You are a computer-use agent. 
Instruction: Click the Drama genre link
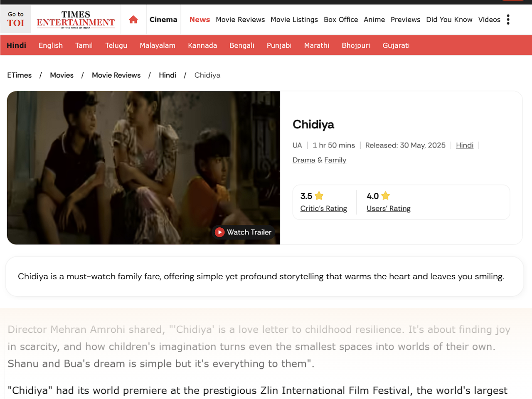(x=304, y=160)
